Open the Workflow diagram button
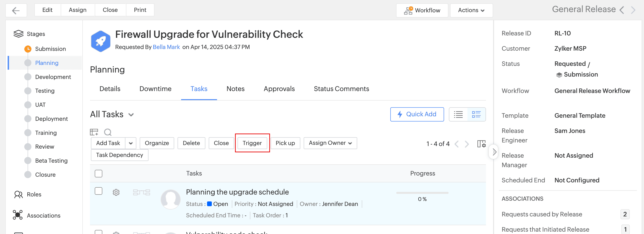 pos(422,10)
